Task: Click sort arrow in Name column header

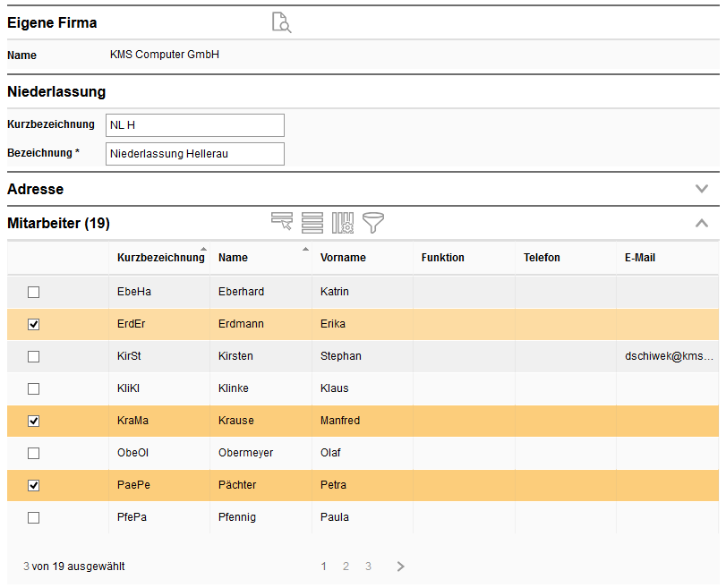Action: coord(305,249)
